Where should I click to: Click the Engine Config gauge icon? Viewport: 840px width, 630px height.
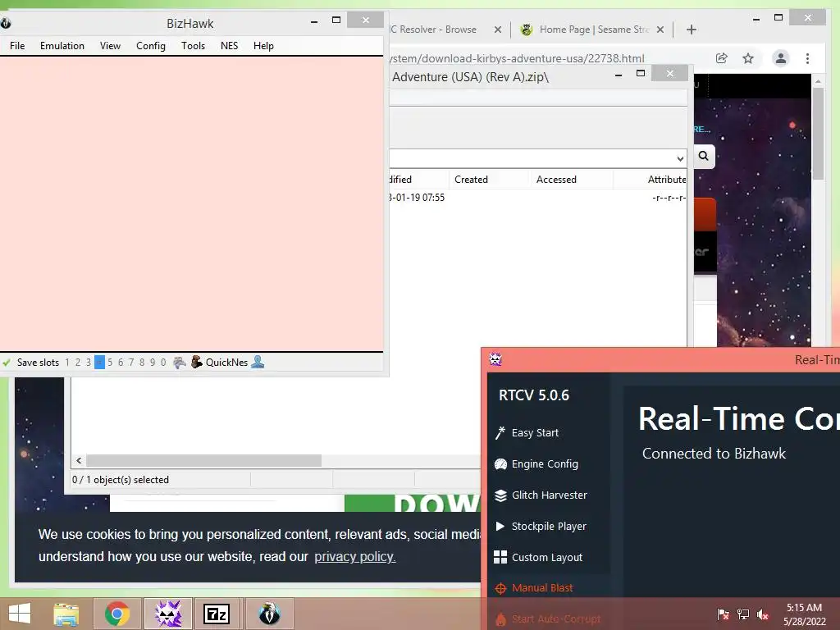(x=500, y=464)
